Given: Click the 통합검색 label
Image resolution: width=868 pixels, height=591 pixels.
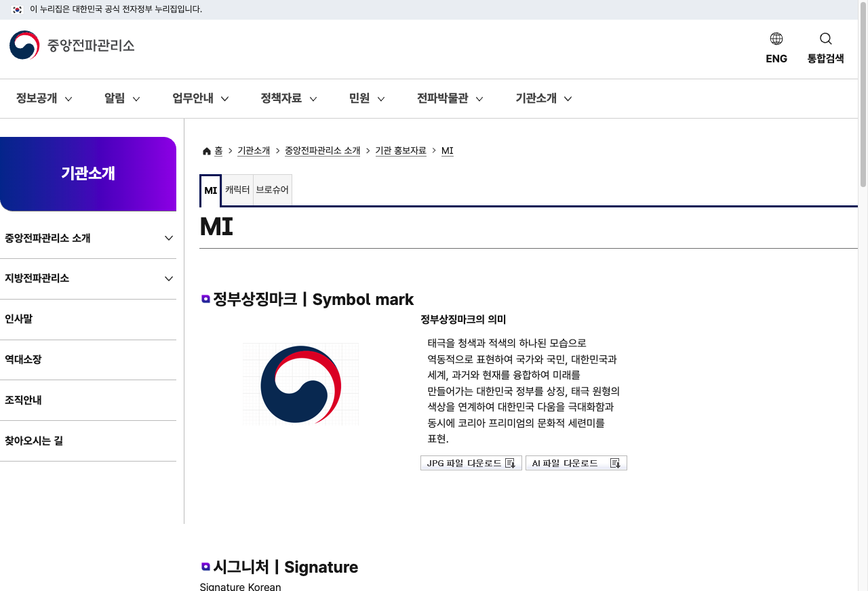Looking at the screenshot, I should 825,59.
